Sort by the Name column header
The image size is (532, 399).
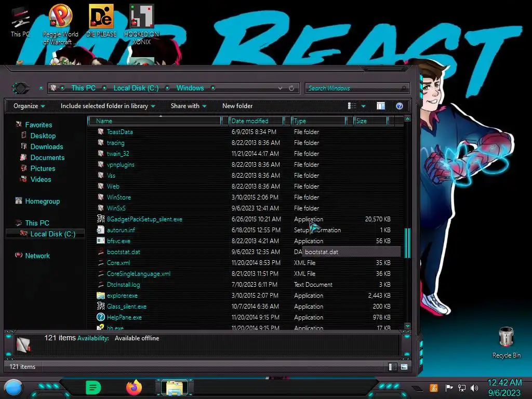pos(154,121)
